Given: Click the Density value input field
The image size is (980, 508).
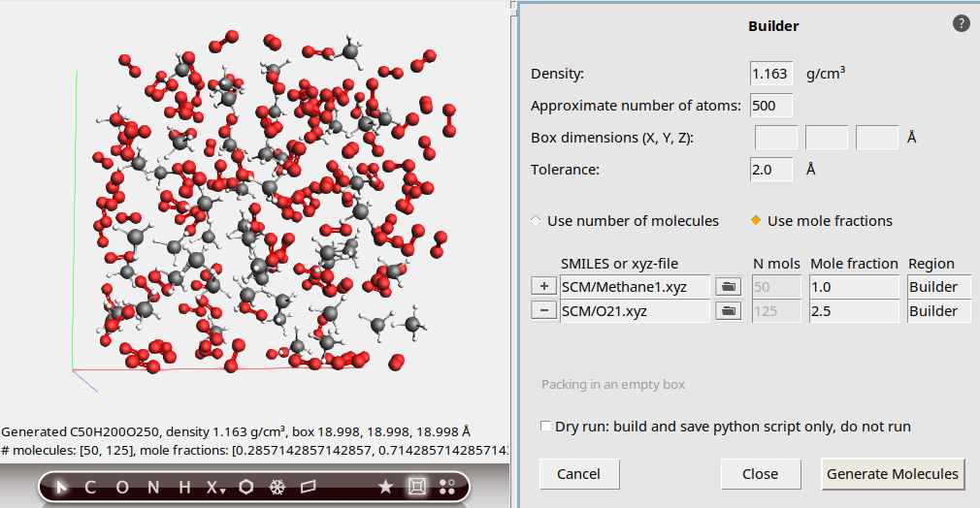Looking at the screenshot, I should click(771, 74).
